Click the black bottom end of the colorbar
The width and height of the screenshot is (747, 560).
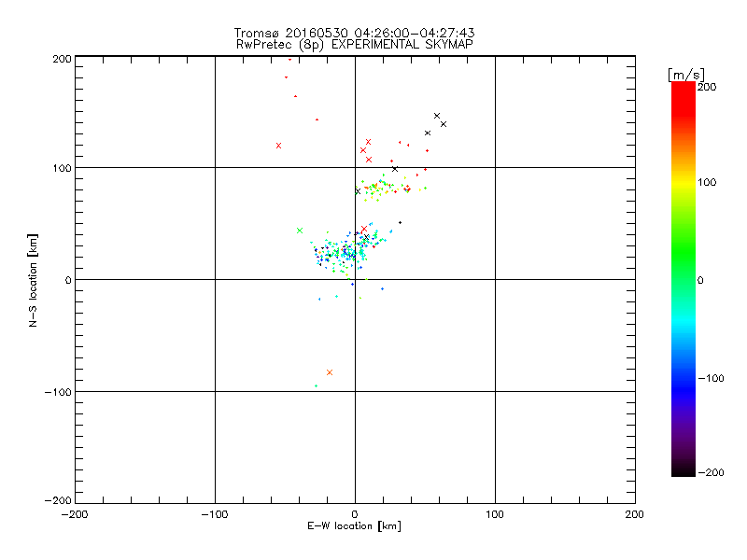[x=684, y=471]
